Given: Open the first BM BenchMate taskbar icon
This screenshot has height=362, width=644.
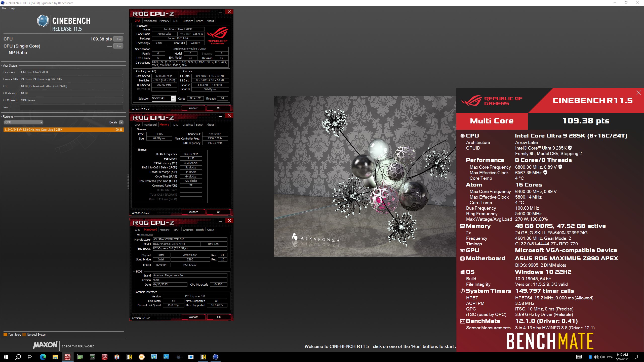Looking at the screenshot, I should pyautogui.click(x=129, y=357).
